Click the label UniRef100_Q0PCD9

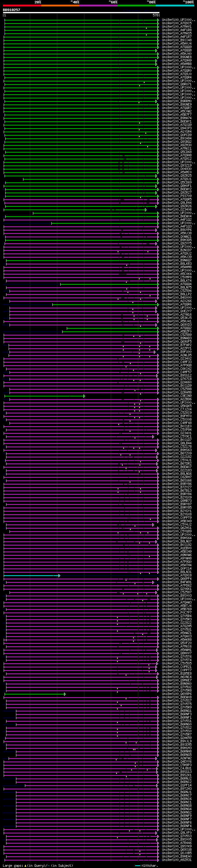point(177,135)
